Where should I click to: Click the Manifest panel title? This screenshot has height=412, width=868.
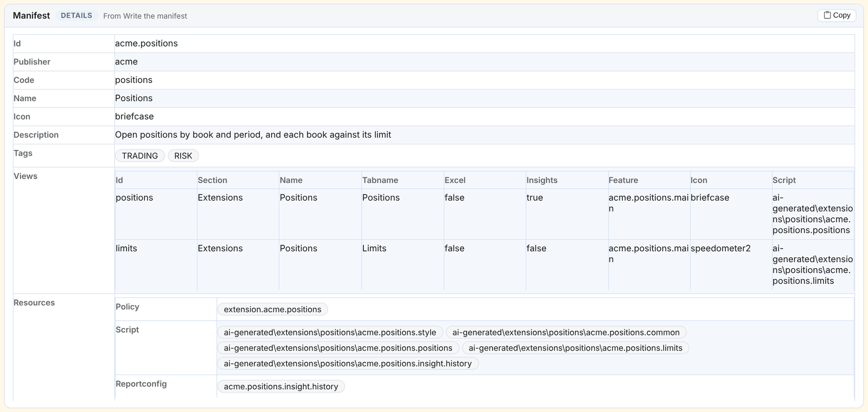(31, 16)
